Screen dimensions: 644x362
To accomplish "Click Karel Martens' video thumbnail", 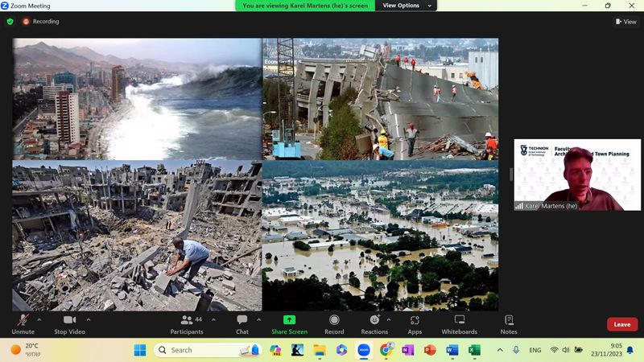I will (x=577, y=175).
